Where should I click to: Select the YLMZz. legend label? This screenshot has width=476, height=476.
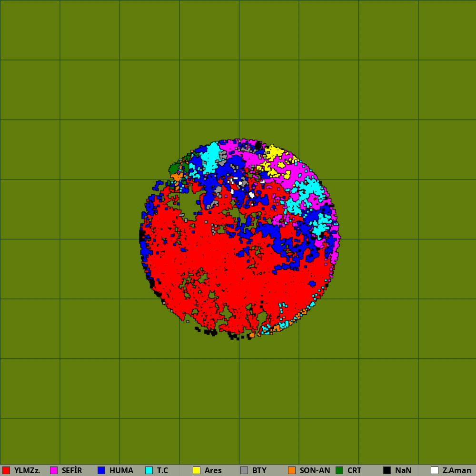click(27, 471)
